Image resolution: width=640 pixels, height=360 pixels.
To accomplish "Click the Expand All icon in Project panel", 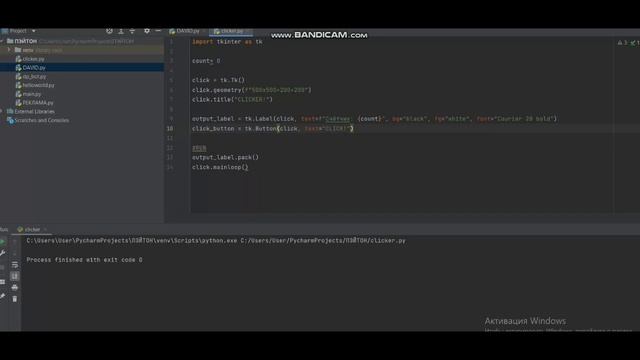I will 121,31.
